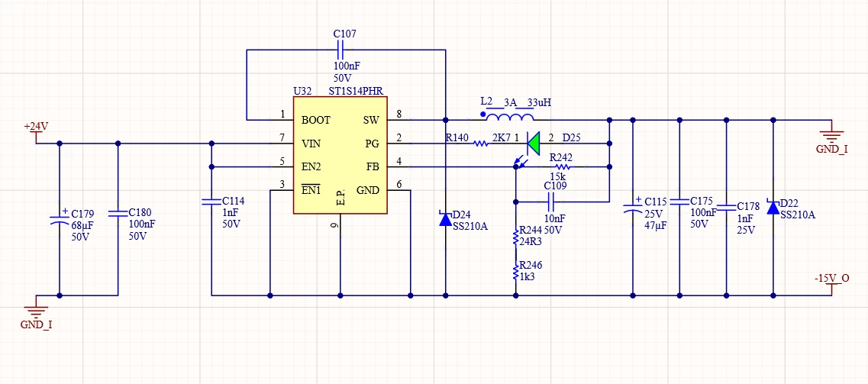
Task: Select the R140 2K7 resistor symbol
Action: (x=480, y=144)
